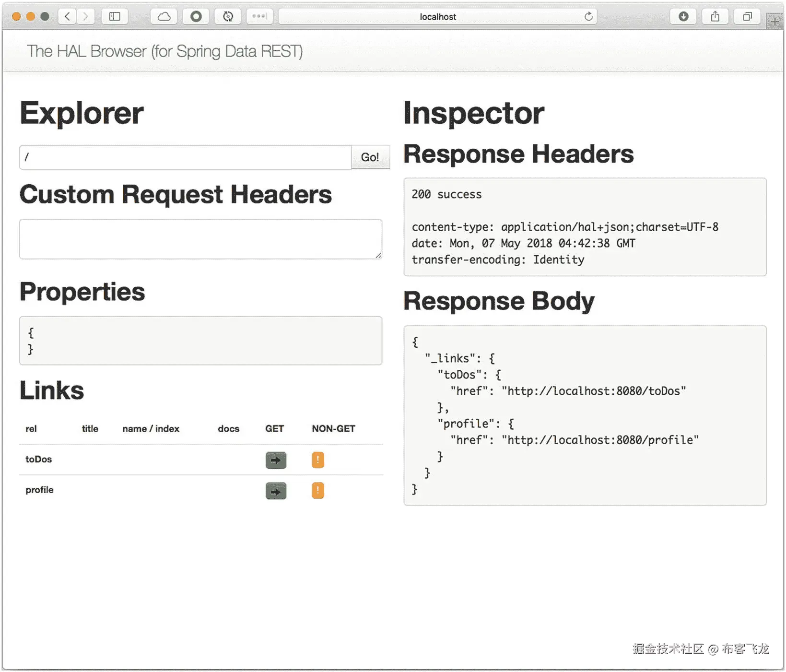Image resolution: width=786 pixels, height=672 pixels.
Task: Click the Links heading
Action: pos(52,390)
